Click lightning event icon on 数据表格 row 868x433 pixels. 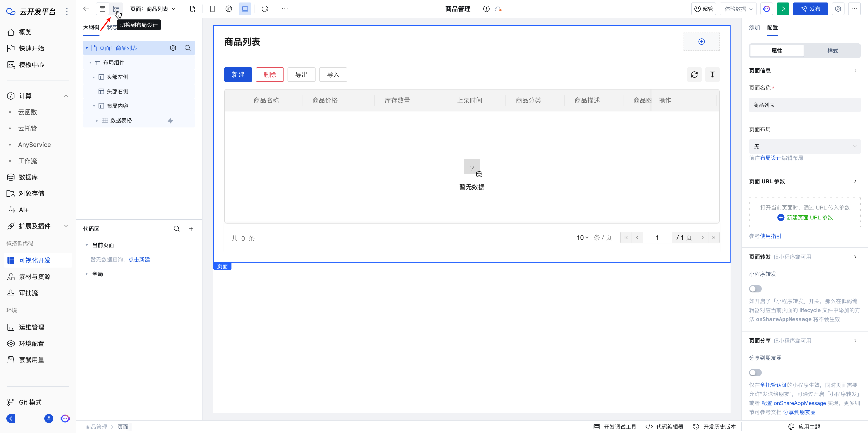[x=170, y=121]
